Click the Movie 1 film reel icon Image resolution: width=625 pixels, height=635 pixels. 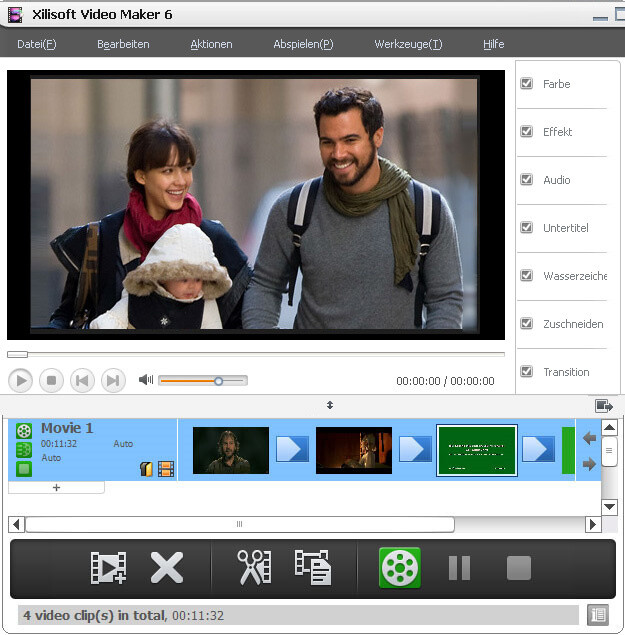(x=24, y=431)
